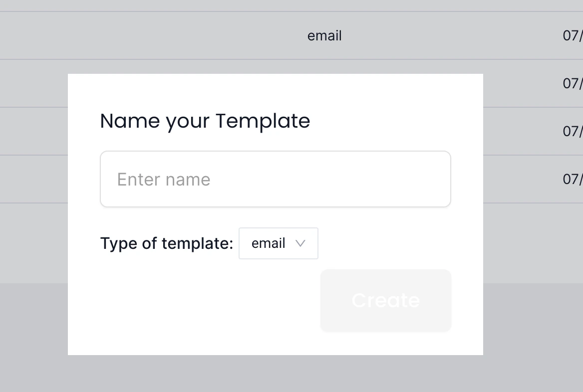Image resolution: width=583 pixels, height=392 pixels.
Task: Click the Name your Template heading
Action: (205, 121)
